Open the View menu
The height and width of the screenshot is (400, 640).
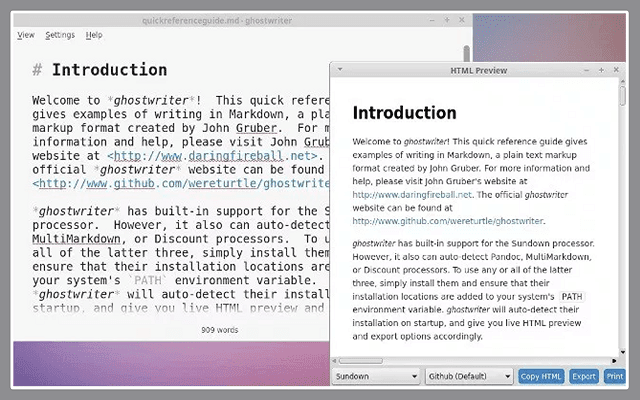click(26, 35)
